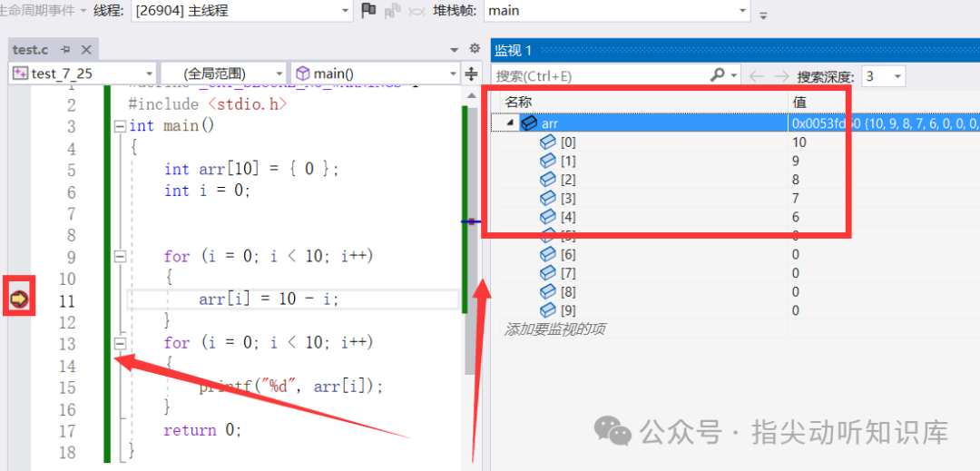Image resolution: width=980 pixels, height=471 pixels.
Task: Click the return 0; statement
Action: coord(201,430)
